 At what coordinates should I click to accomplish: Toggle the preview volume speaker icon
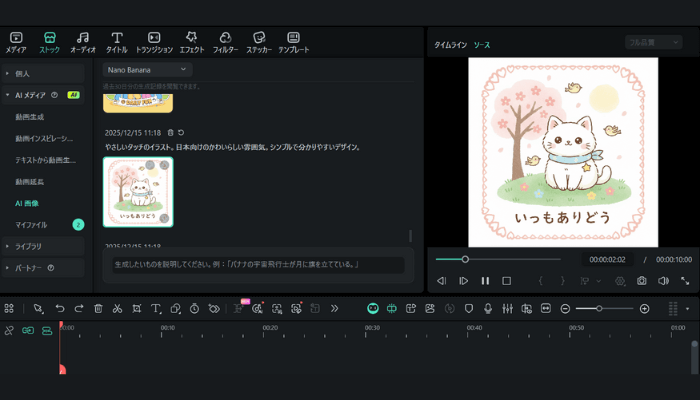click(663, 281)
